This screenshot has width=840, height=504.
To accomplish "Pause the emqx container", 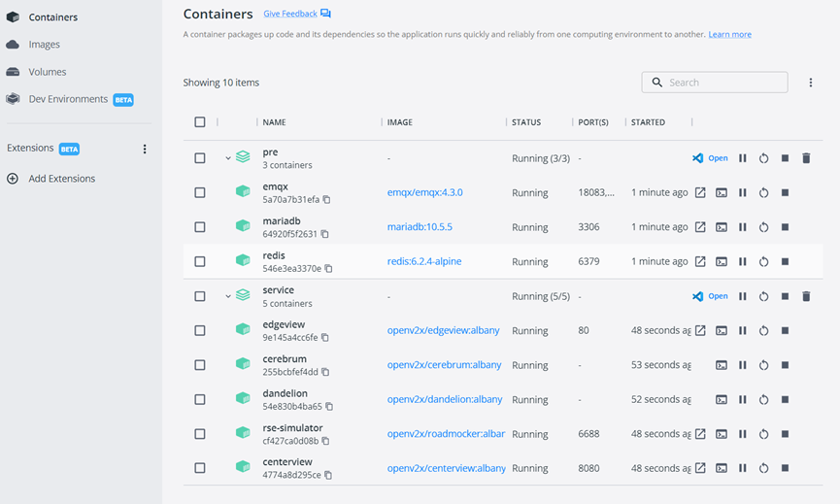I will click(x=743, y=192).
